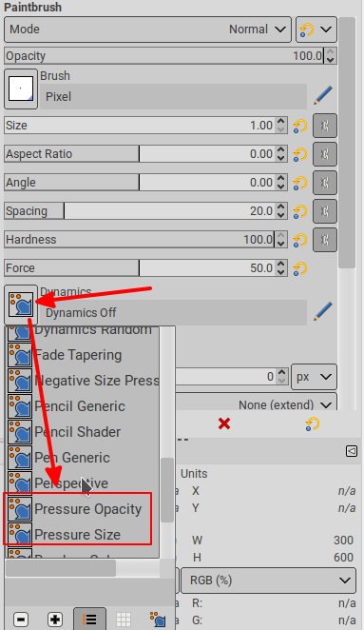Click the red X delete button
Viewport: 364px width, 630px height.
coord(224,423)
